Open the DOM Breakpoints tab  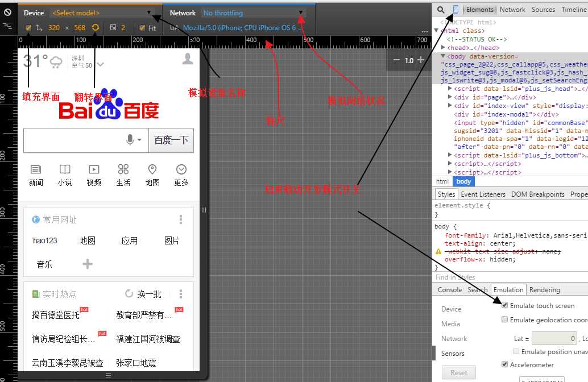538,194
